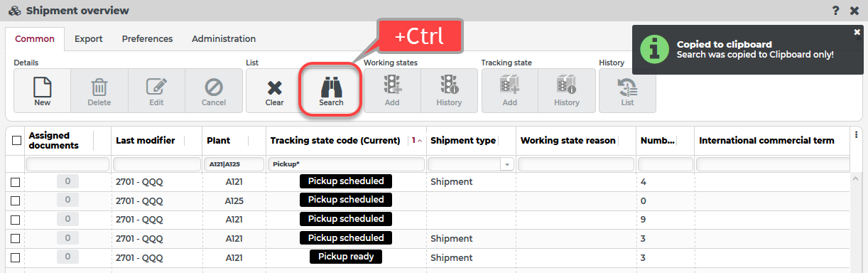Image resolution: width=868 pixels, height=273 pixels.
Task: Open help via question mark icon
Action: pos(835,10)
